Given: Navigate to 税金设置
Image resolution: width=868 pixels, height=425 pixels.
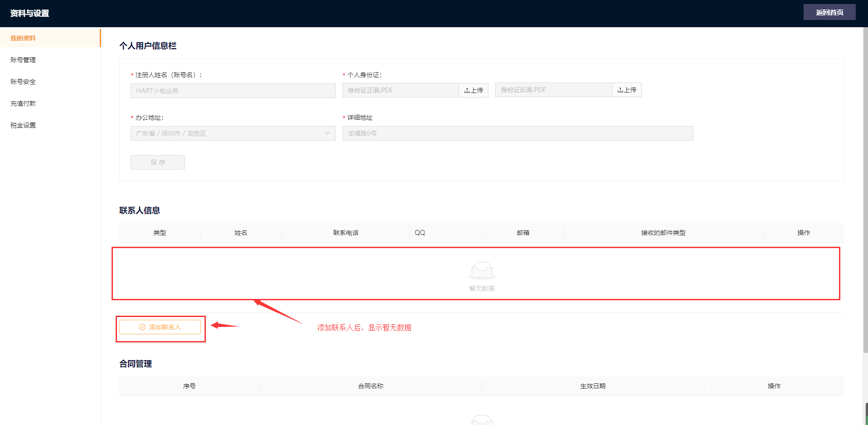Looking at the screenshot, I should point(23,125).
